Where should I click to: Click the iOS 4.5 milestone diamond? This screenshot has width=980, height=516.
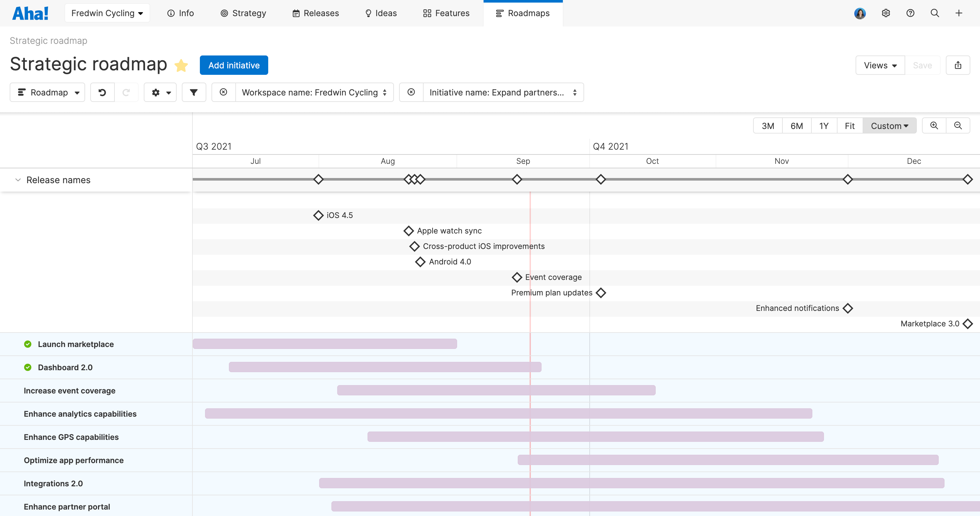(318, 215)
